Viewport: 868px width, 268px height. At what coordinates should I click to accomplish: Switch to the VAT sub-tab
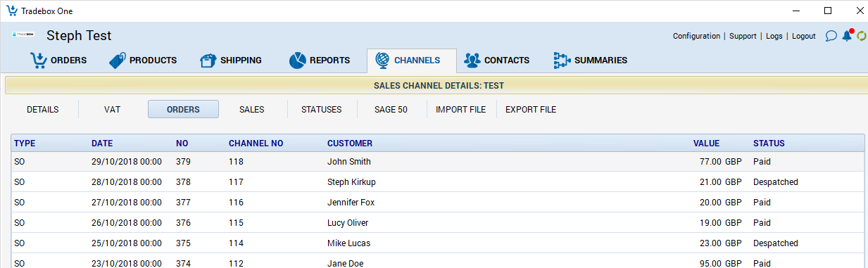pos(113,110)
